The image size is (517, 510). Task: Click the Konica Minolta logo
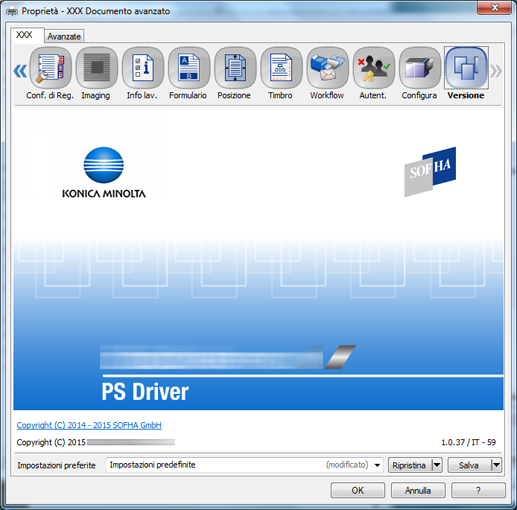(104, 173)
